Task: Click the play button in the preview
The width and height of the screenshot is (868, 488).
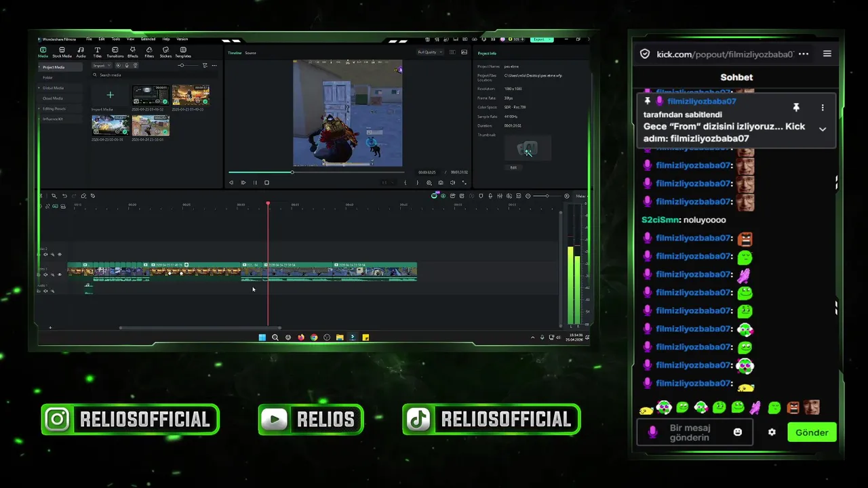Action: click(x=243, y=182)
